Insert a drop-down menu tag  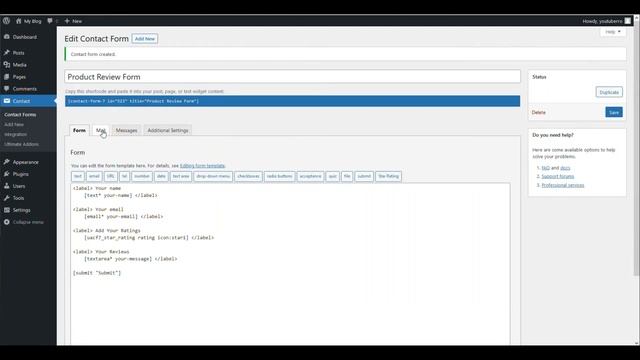(x=213, y=176)
